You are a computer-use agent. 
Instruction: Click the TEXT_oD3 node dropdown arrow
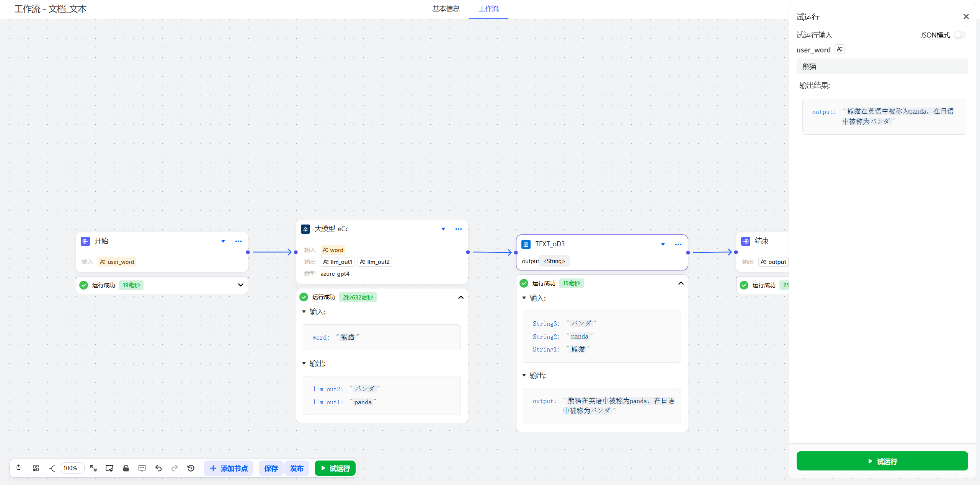663,244
